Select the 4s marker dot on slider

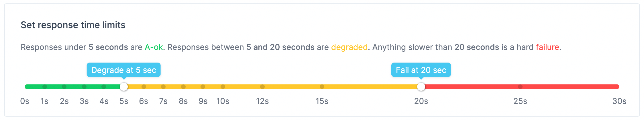104,87
